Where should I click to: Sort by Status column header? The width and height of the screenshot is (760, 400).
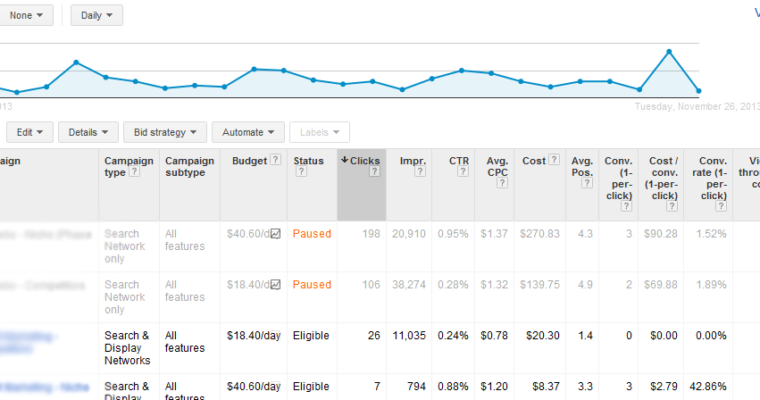(x=308, y=161)
